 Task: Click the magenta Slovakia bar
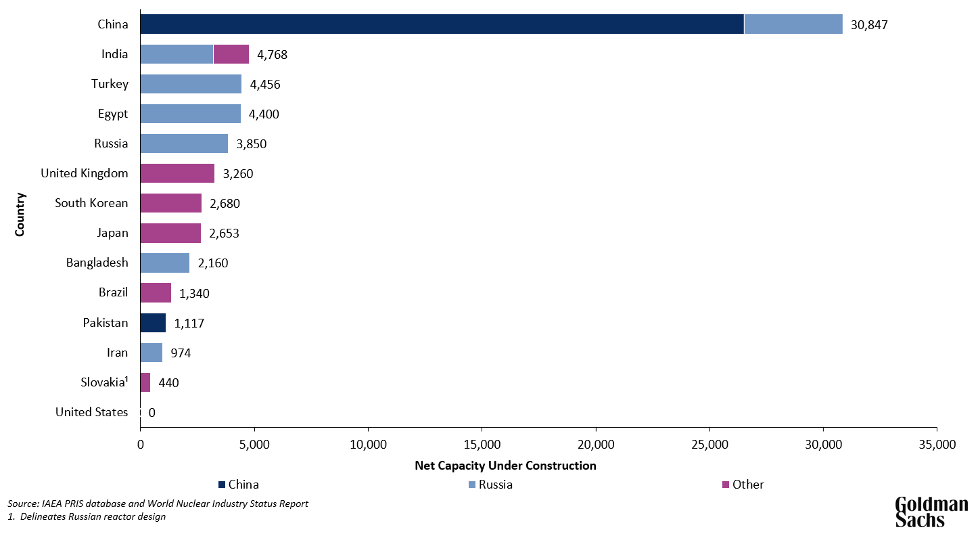[x=145, y=382]
